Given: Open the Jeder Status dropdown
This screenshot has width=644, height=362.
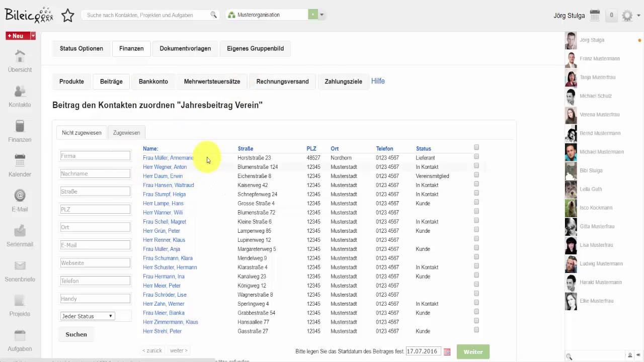Looking at the screenshot, I should click(x=88, y=316).
